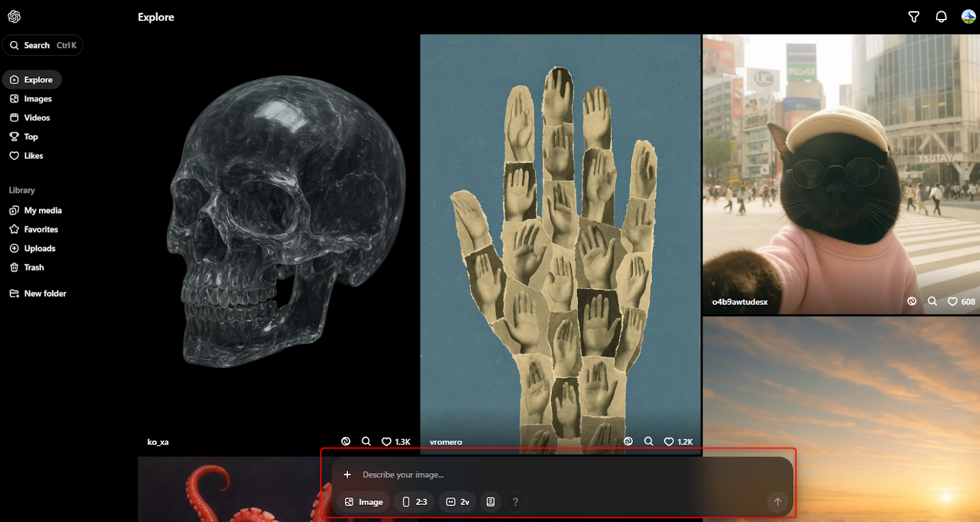This screenshot has height=522, width=980.
Task: Click the Search button in the sidebar
Action: tap(43, 45)
